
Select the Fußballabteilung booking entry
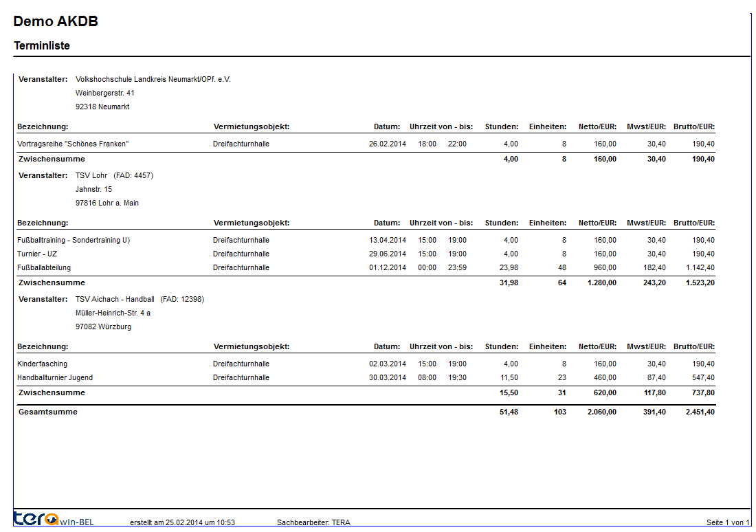tap(44, 267)
